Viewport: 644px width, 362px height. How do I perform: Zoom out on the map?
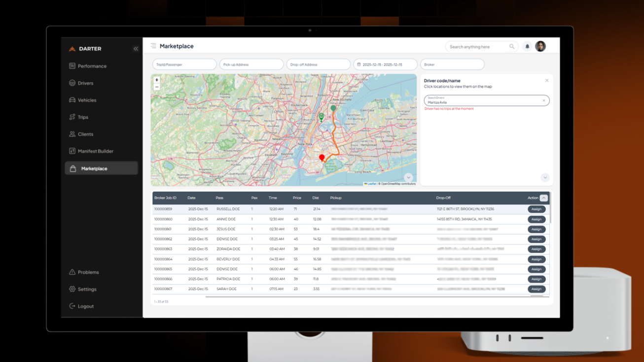(x=157, y=87)
